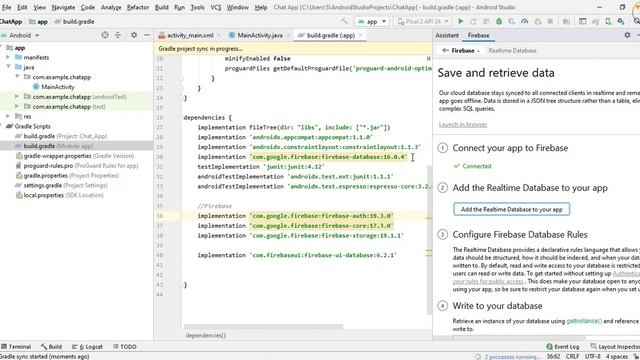The height and width of the screenshot is (360, 640).
Task: Select local.properties file
Action: [60, 196]
